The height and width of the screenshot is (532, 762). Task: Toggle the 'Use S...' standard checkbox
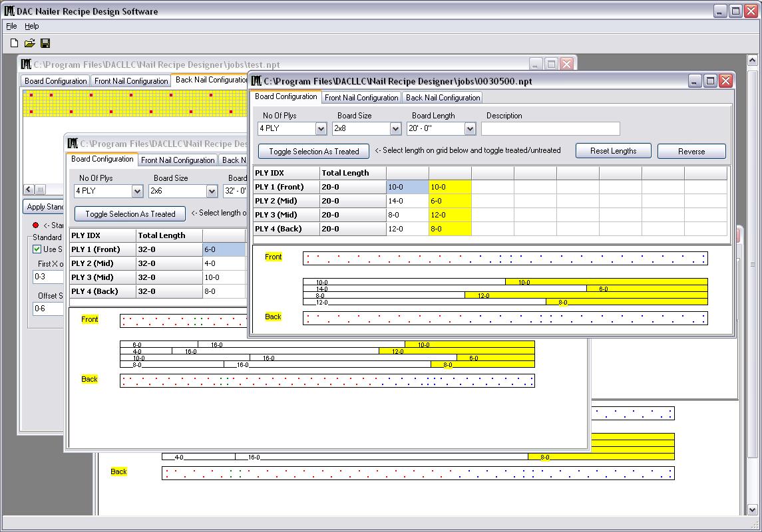click(x=37, y=249)
